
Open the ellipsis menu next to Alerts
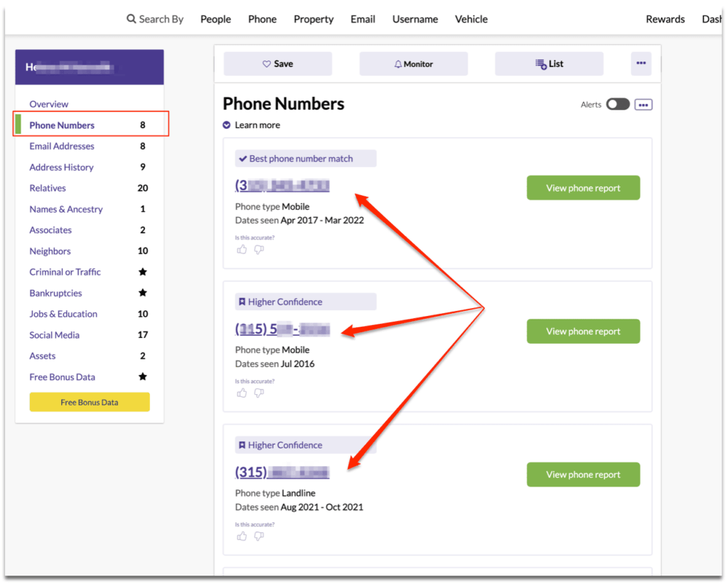tap(643, 104)
